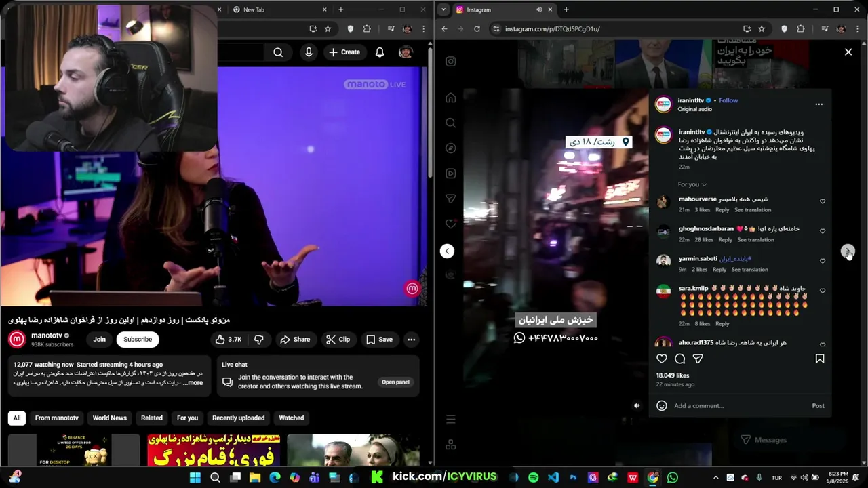This screenshot has height=488, width=868.
Task: Go to previous Instagram post arrow
Action: (447, 251)
